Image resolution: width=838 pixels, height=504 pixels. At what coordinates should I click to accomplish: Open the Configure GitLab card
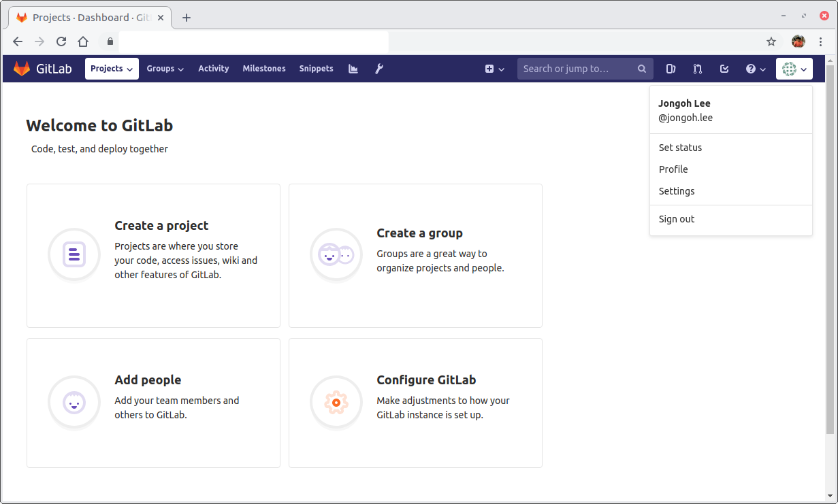[415, 403]
